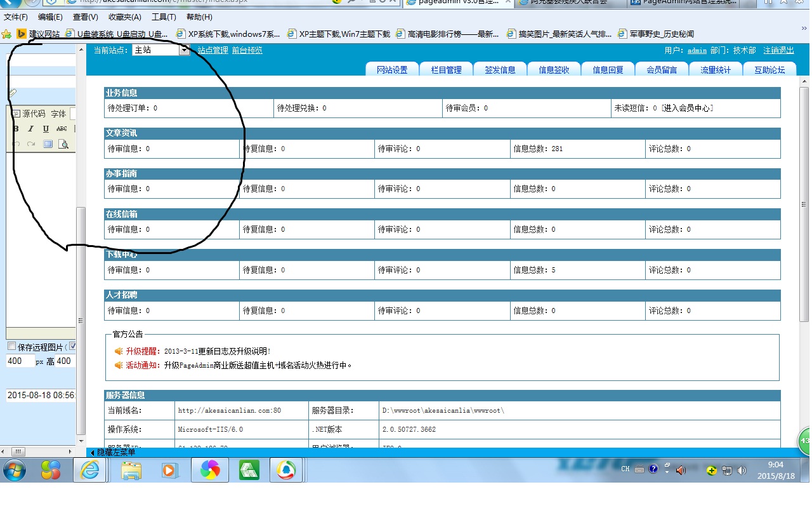Viewport: 812px width, 508px height.
Task: Click the speaker volume icon in system tray
Action: (x=681, y=470)
